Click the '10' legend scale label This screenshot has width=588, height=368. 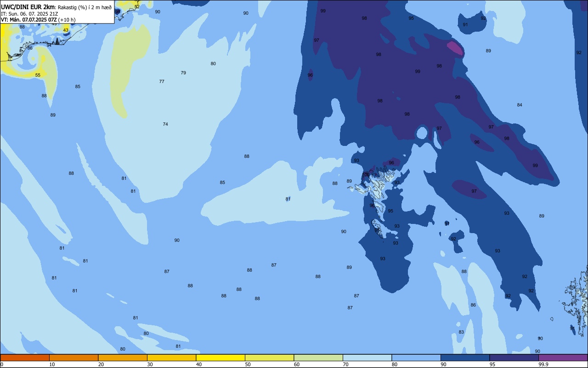click(x=52, y=364)
